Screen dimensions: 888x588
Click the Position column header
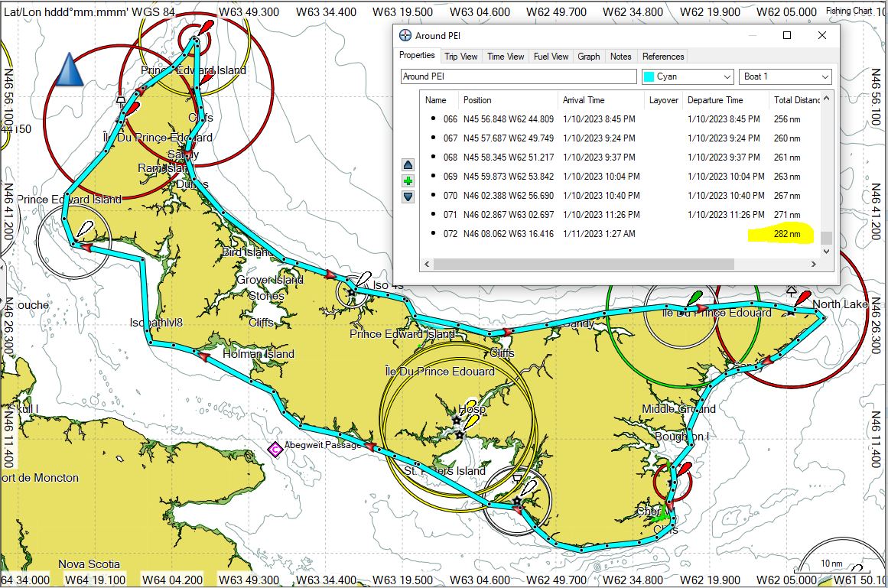(507, 100)
